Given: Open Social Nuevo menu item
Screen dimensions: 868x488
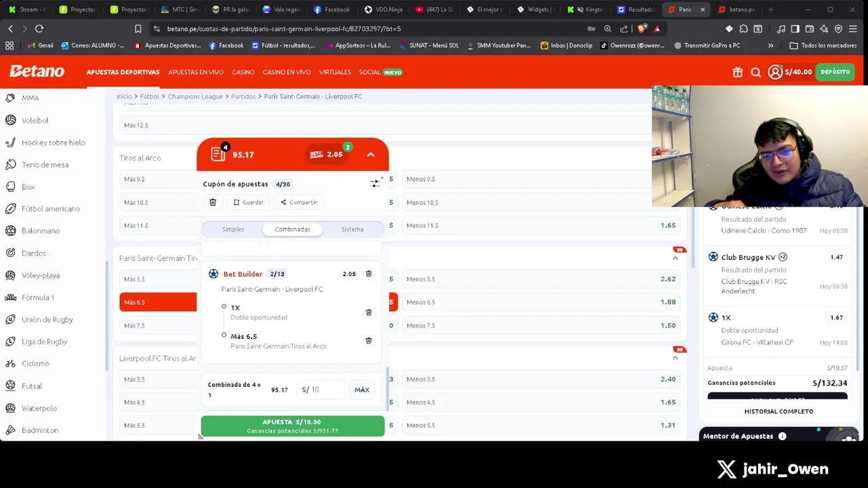Looking at the screenshot, I should pos(380,72).
